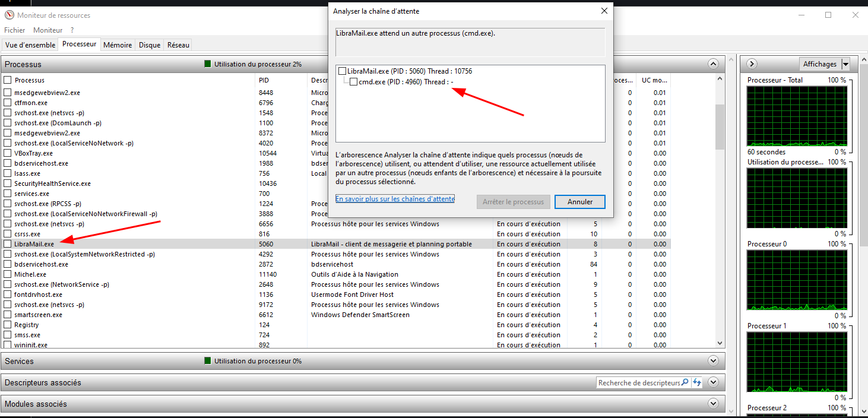The image size is (868, 418).
Task: Click the refresh icon next to descriptor search
Action: 697,383
